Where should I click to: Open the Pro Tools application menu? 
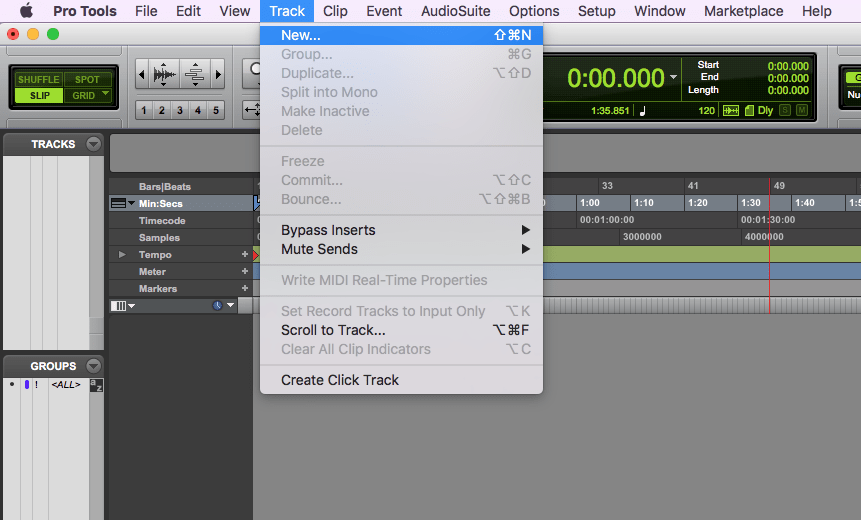tap(85, 11)
